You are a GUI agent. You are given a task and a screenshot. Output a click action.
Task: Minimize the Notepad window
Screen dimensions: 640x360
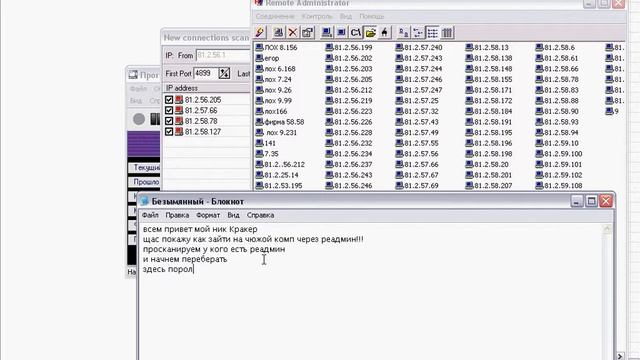[x=577, y=201]
